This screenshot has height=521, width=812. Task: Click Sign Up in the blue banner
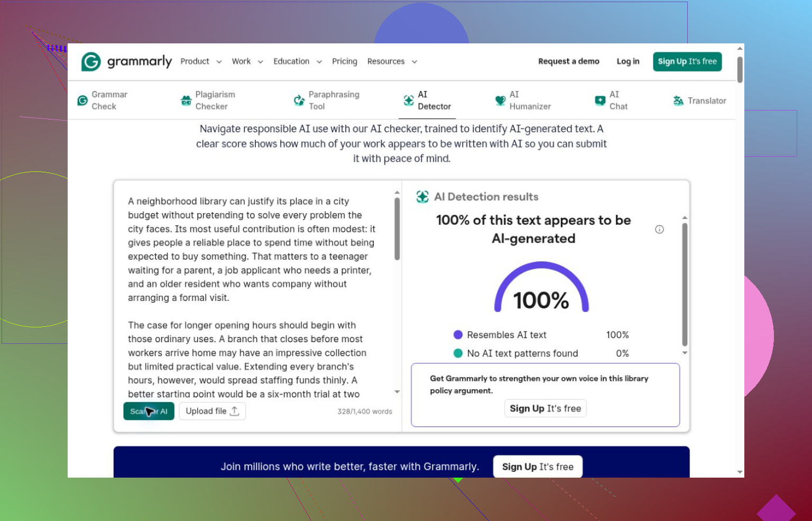[x=538, y=467]
